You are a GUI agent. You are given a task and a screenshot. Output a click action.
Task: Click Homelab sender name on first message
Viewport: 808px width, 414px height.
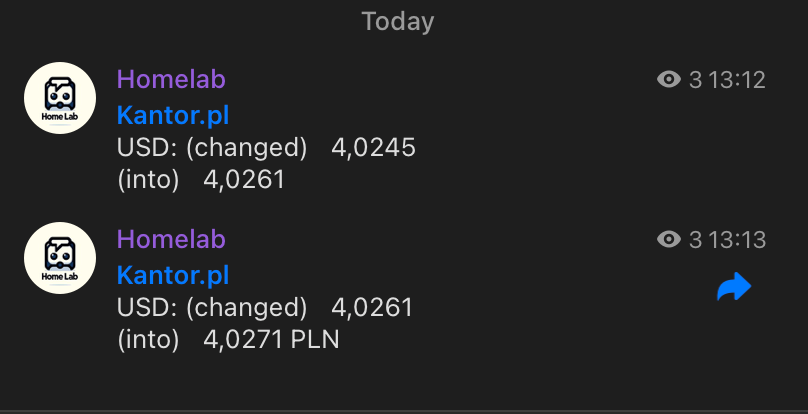click(171, 79)
